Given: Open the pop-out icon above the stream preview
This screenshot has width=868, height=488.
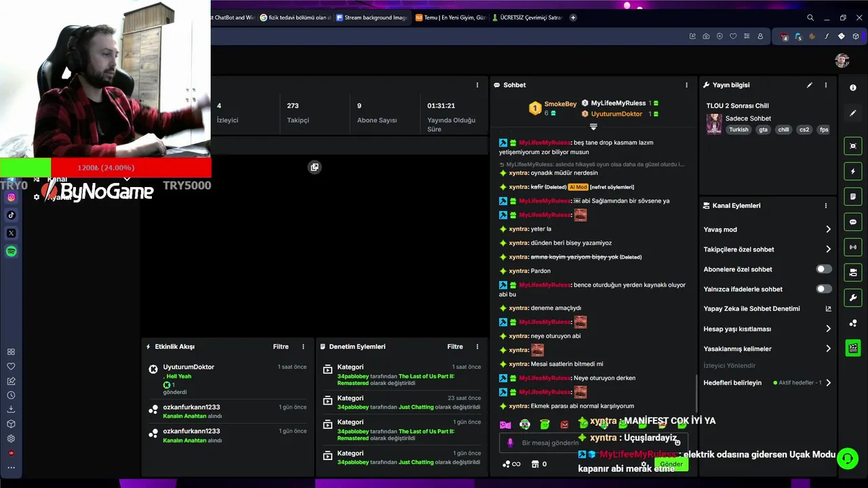Looking at the screenshot, I should [315, 167].
